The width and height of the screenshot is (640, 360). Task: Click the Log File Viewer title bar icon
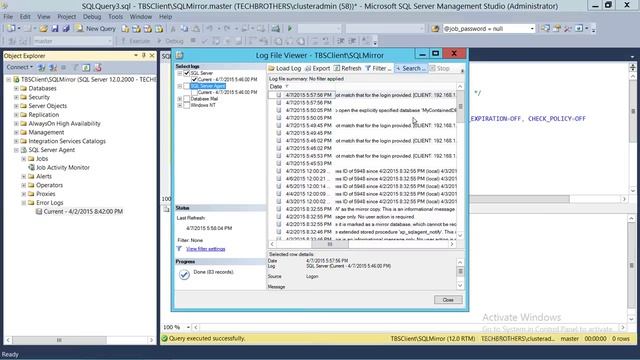[x=180, y=55]
